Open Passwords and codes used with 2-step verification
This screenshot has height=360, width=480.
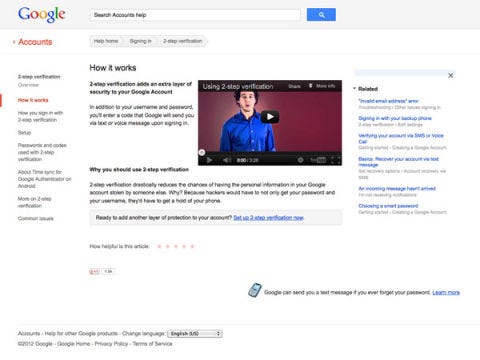[42, 152]
